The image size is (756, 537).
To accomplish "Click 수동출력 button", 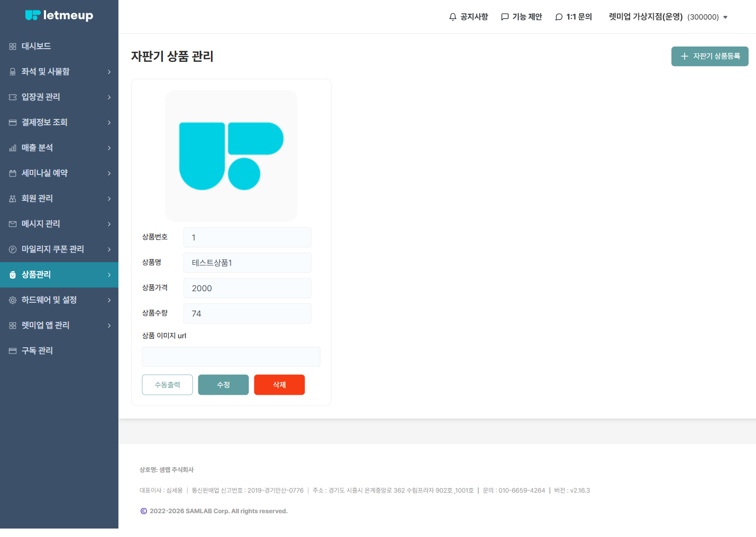I will [168, 385].
